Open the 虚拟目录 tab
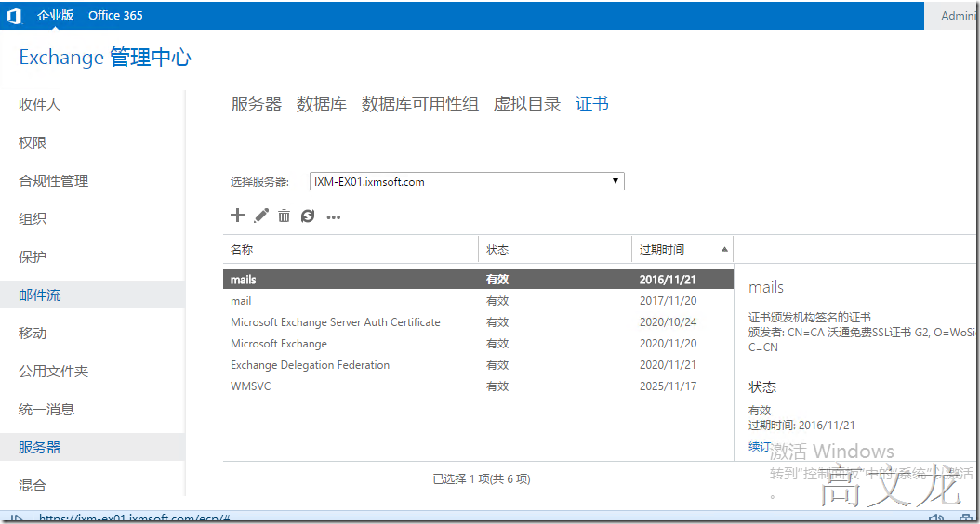Viewport: 980px width, 524px height. click(527, 104)
